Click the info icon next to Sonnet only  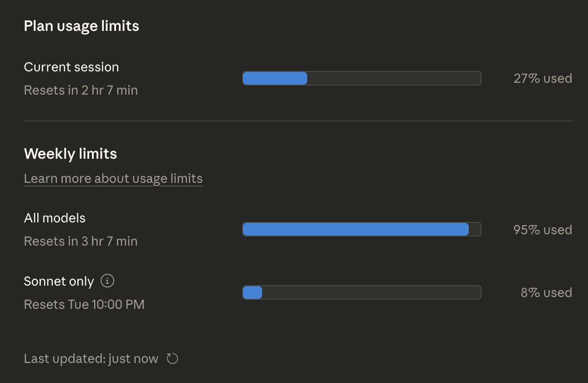107,281
